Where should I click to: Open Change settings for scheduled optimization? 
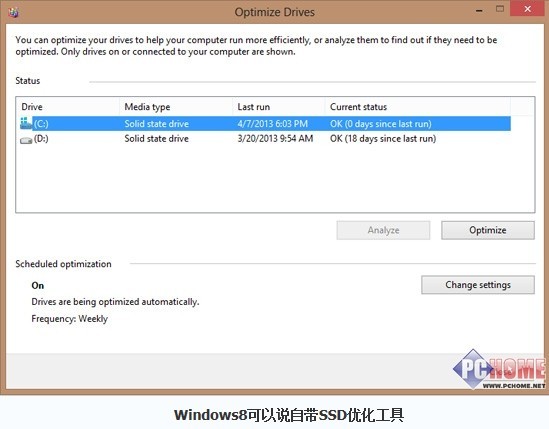point(478,285)
